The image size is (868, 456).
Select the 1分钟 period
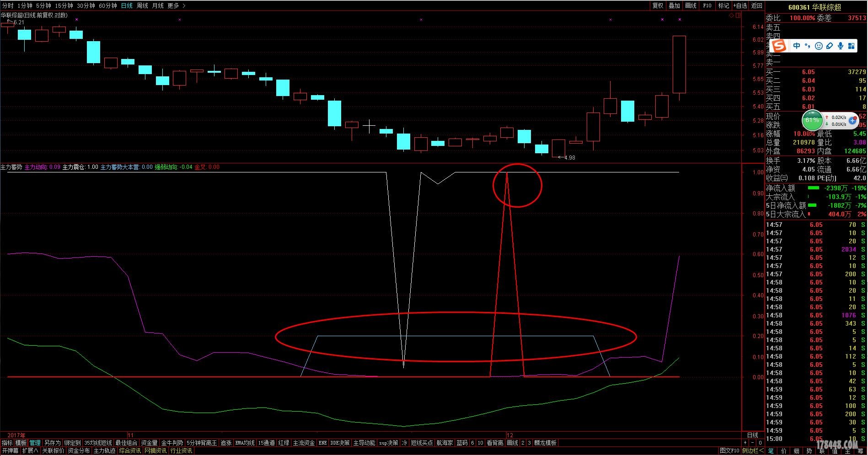pyautogui.click(x=25, y=5)
